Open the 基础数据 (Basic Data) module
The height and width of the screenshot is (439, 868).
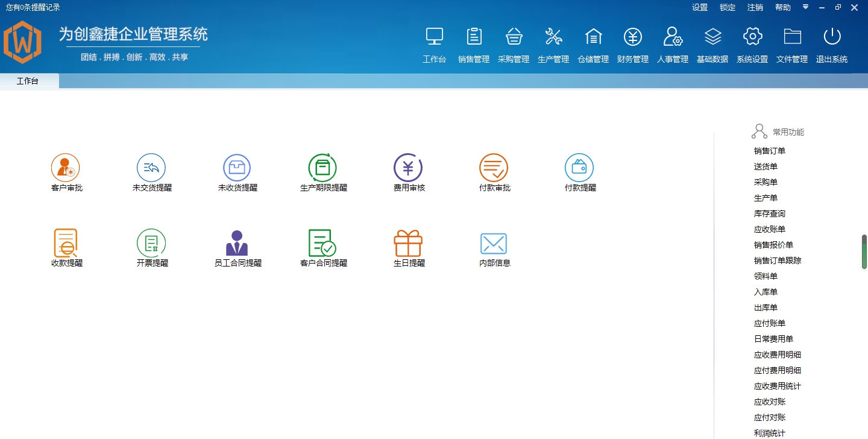click(712, 42)
